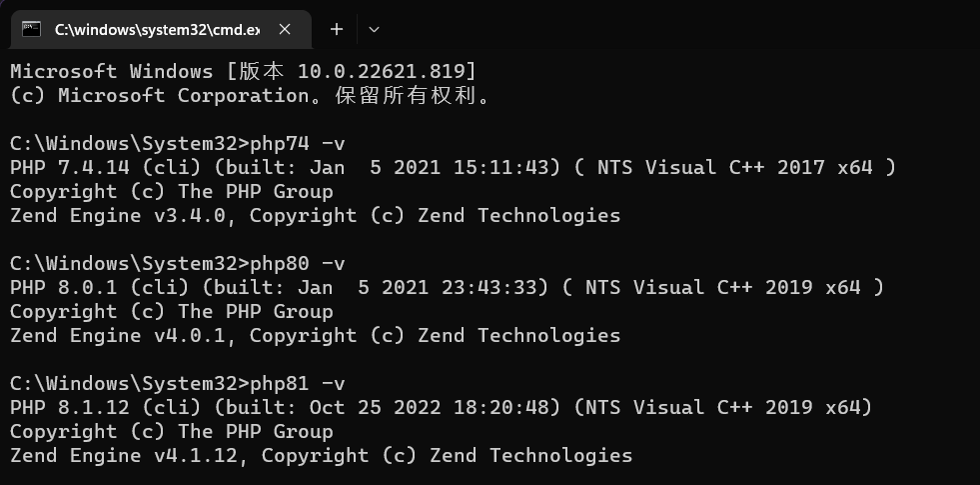This screenshot has height=485, width=980.
Task: Select the C:\windows\system32\cmd.exe tab
Action: click(x=161, y=29)
